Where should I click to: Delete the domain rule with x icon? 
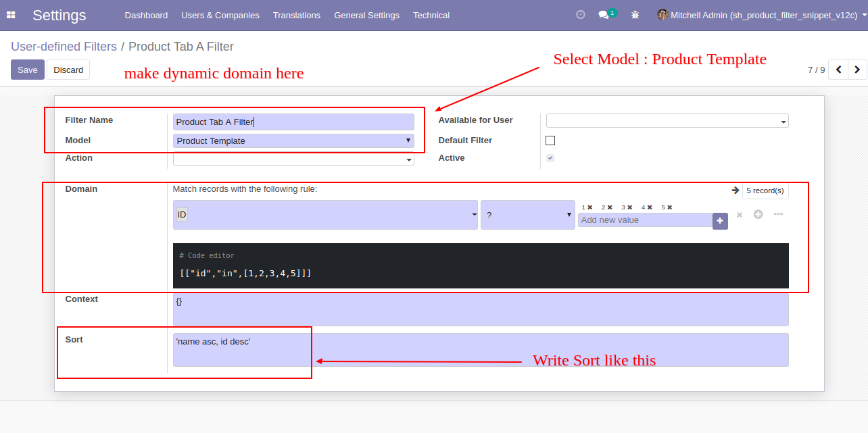(x=740, y=215)
